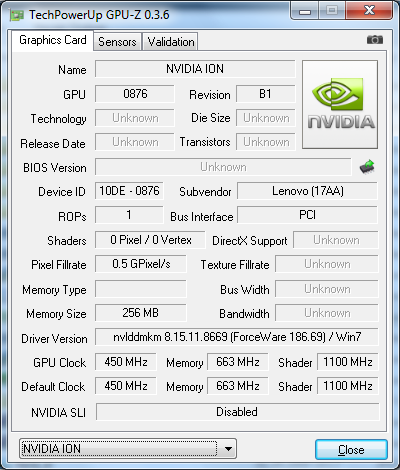Image resolution: width=400 pixels, height=470 pixels.
Task: Click the empty Memory Type field
Action: (x=141, y=289)
